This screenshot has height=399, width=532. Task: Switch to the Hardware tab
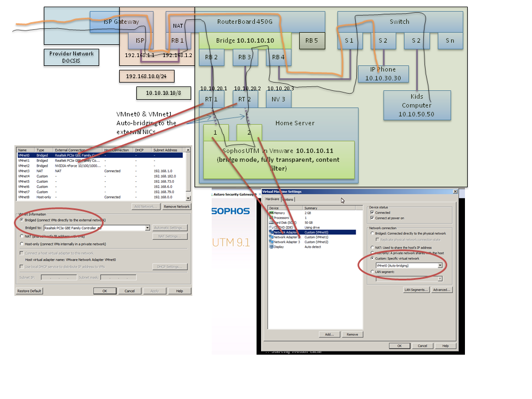(x=272, y=199)
